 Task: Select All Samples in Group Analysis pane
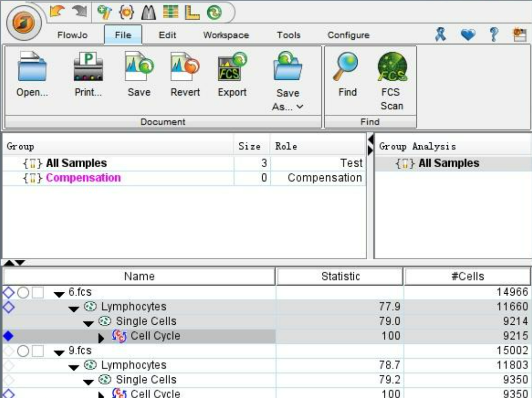(453, 163)
